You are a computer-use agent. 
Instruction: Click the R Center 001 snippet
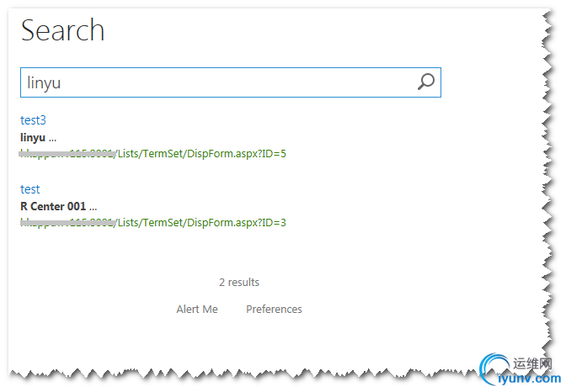tap(53, 206)
